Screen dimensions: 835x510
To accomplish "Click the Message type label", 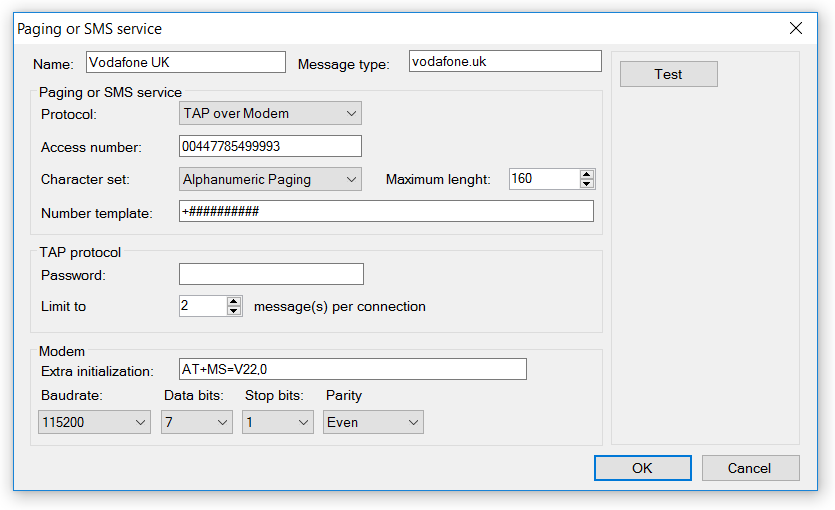I will point(343,64).
